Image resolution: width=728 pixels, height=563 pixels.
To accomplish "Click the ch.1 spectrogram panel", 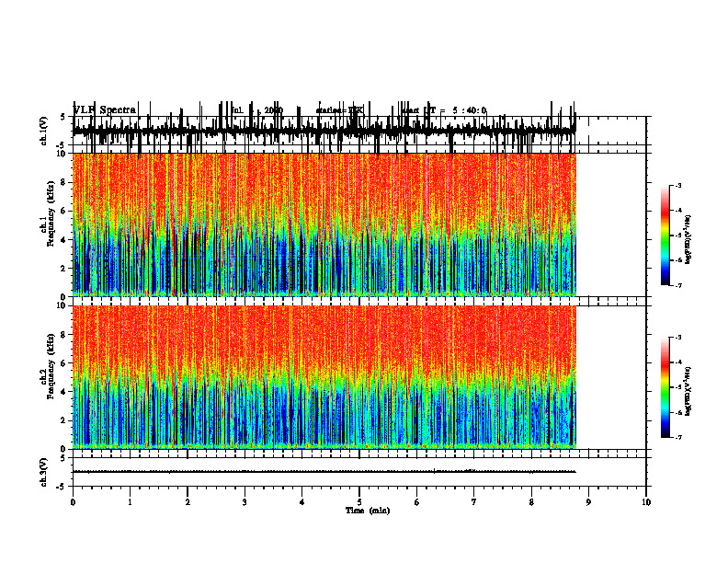I will coord(324,224).
